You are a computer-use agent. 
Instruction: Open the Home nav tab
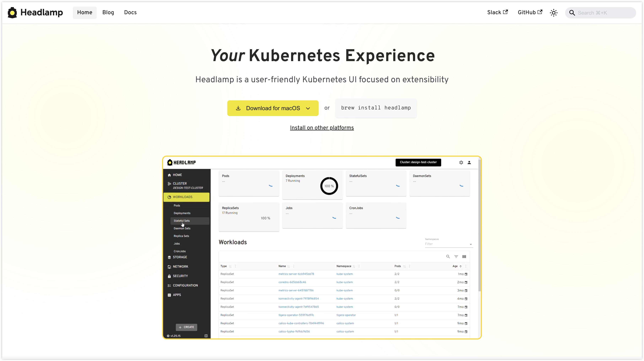click(85, 12)
